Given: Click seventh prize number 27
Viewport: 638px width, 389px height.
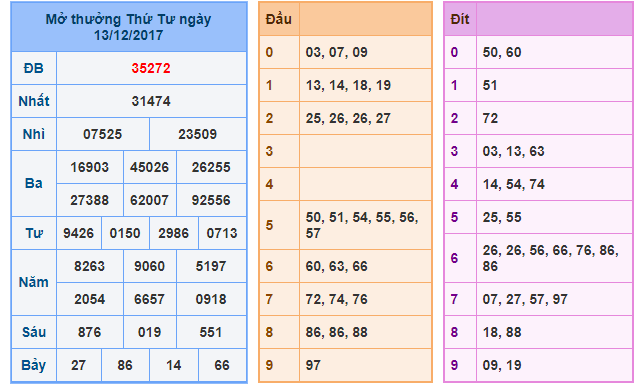Looking at the screenshot, I should [x=79, y=365].
